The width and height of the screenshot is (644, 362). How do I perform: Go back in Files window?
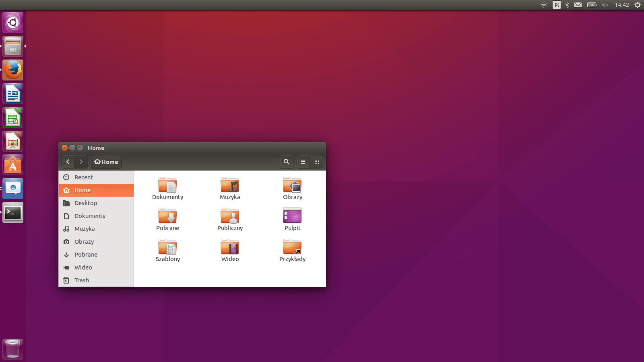[68, 162]
